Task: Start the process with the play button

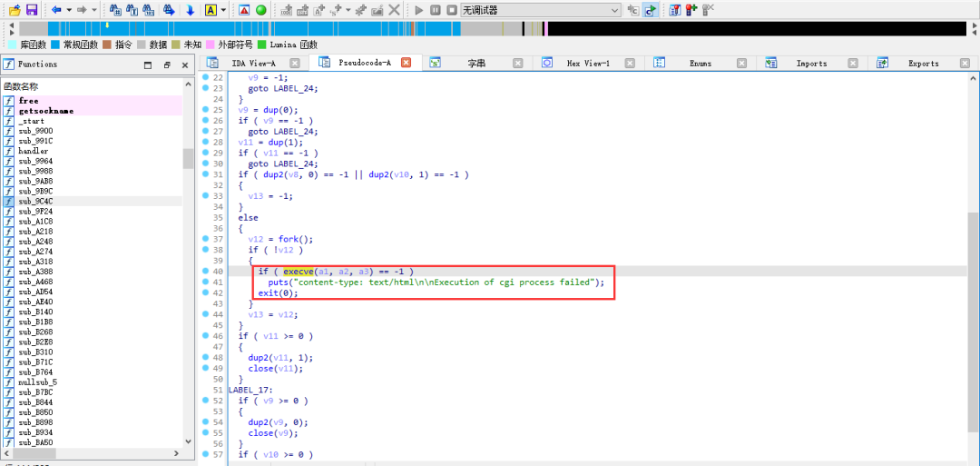Action: coord(418,9)
